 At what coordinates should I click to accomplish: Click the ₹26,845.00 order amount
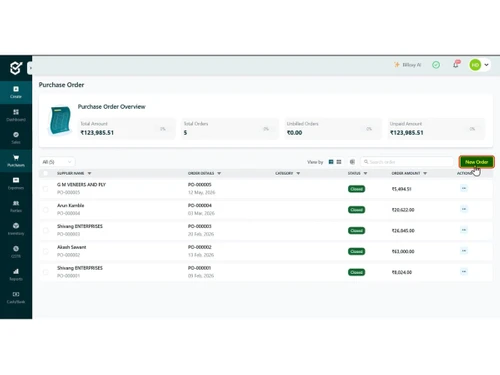click(x=403, y=231)
